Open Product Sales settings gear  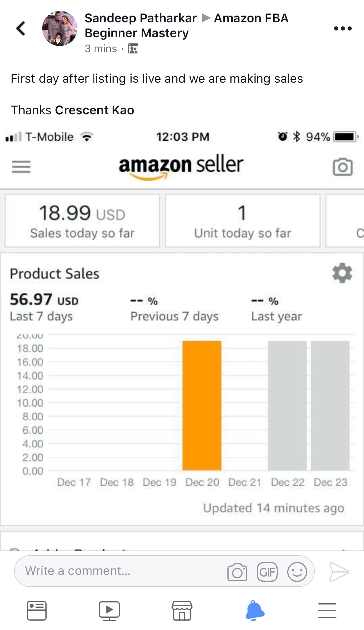point(342,273)
